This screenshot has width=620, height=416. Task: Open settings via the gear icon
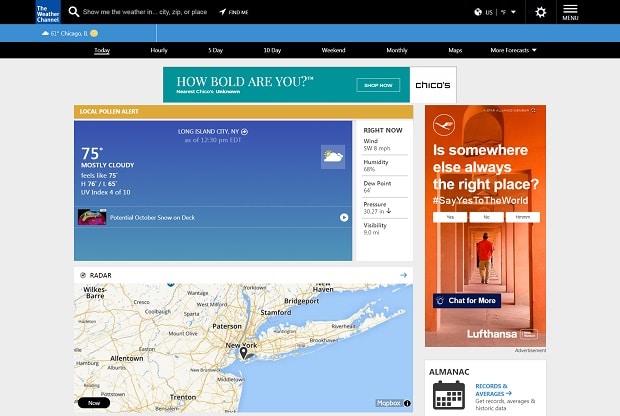coord(541,12)
